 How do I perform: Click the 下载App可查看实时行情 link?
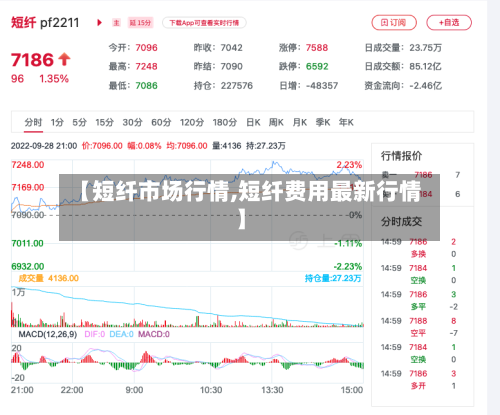[204, 23]
